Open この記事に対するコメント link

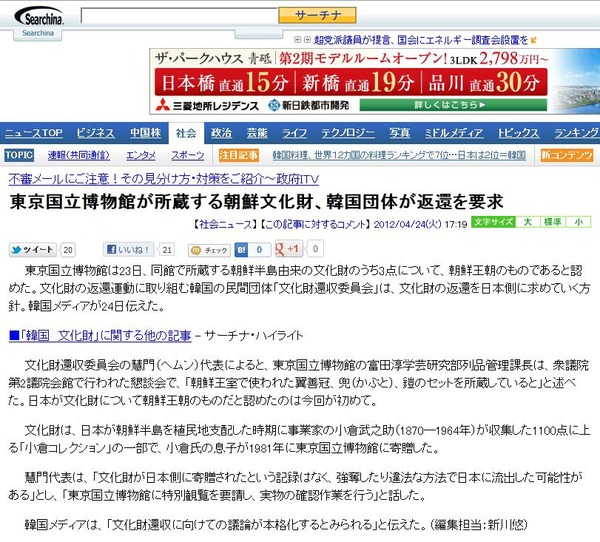315,224
